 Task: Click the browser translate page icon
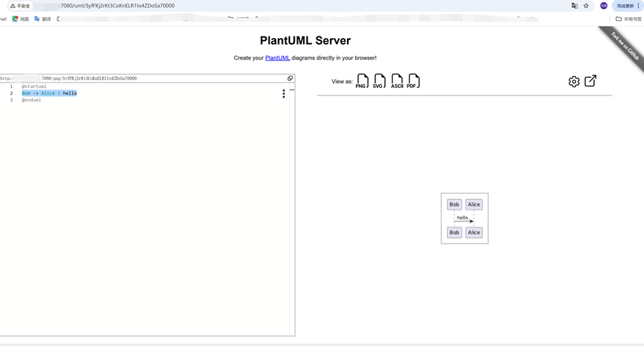(x=574, y=6)
